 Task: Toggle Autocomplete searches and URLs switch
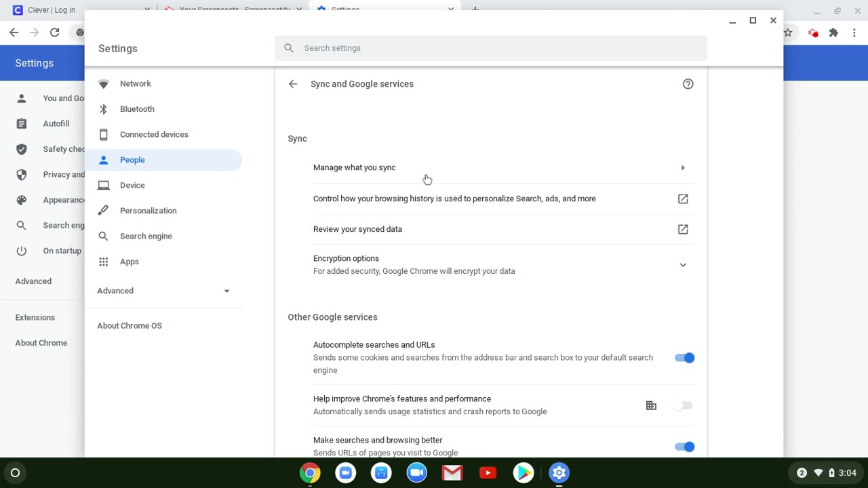[684, 358]
